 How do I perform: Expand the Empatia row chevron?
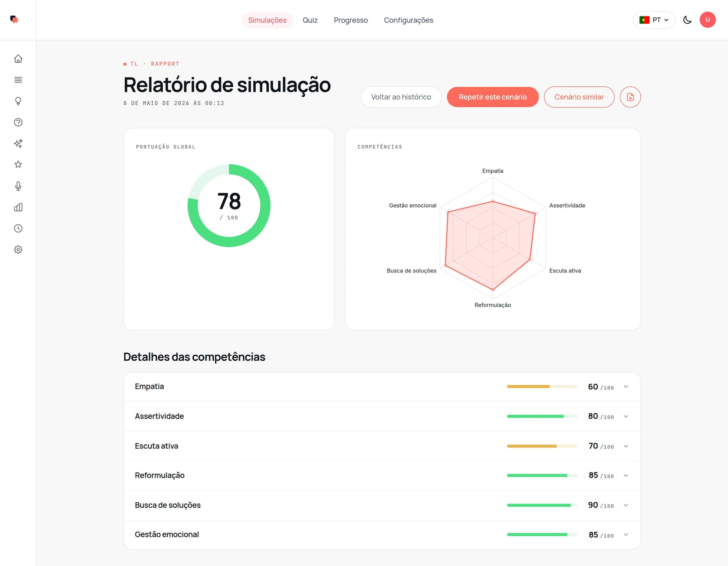pyautogui.click(x=626, y=387)
